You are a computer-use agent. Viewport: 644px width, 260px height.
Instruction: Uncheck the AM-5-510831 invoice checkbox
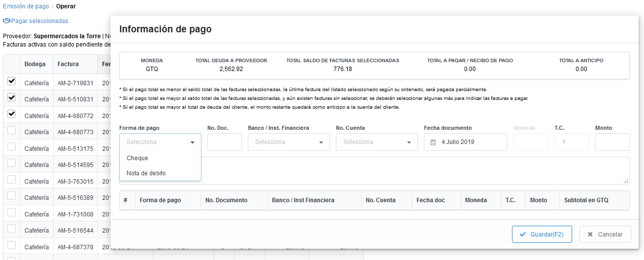click(x=11, y=98)
